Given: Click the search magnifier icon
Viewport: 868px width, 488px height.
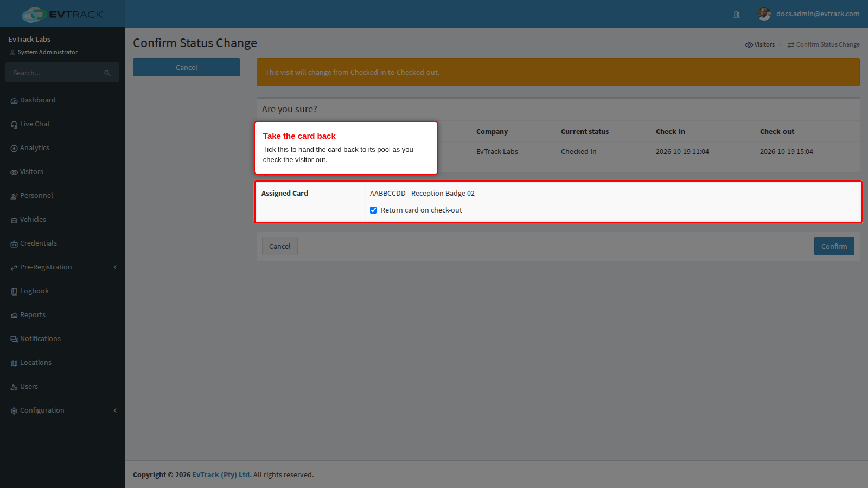Looking at the screenshot, I should pyautogui.click(x=107, y=73).
